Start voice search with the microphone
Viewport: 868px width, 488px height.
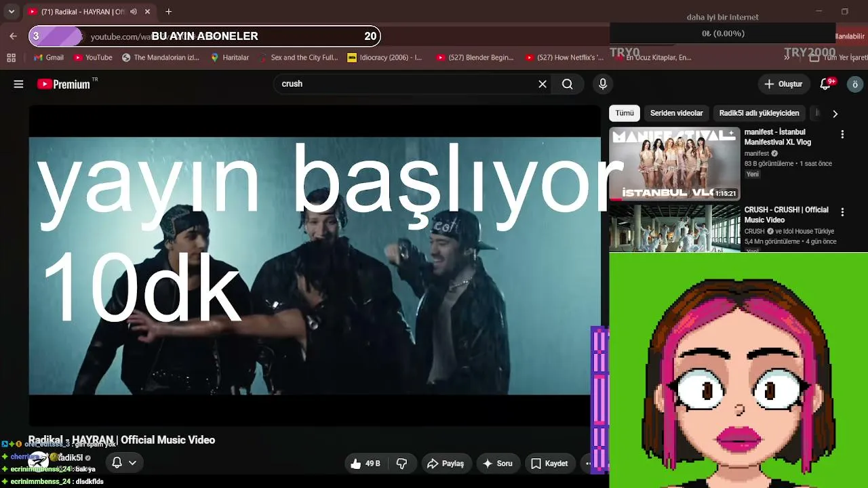coord(603,84)
